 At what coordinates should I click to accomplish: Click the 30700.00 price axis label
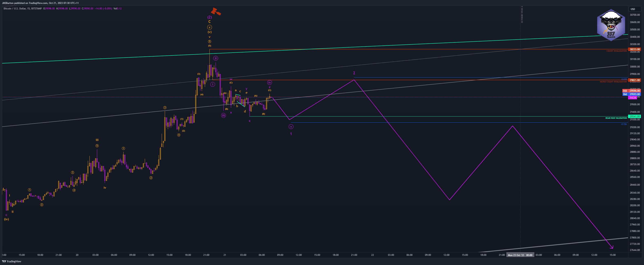click(635, 15)
